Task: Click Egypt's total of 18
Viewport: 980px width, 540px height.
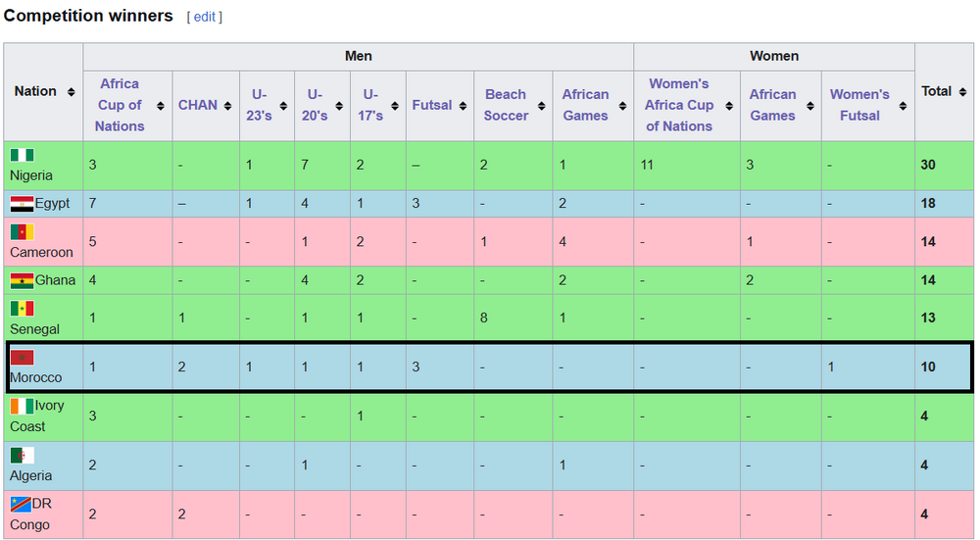Action: point(928,204)
